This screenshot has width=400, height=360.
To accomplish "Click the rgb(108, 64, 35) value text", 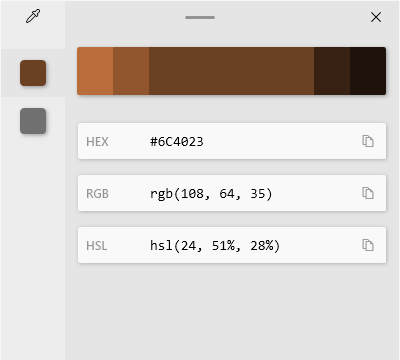I will [211, 194].
